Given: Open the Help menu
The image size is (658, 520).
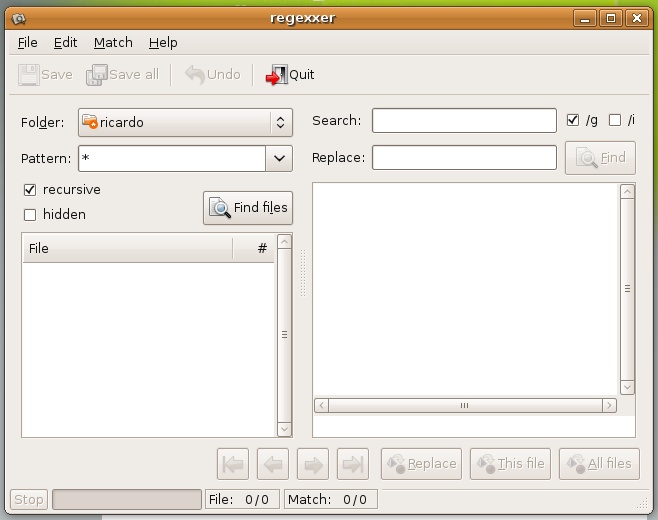Looking at the screenshot, I should [x=163, y=43].
